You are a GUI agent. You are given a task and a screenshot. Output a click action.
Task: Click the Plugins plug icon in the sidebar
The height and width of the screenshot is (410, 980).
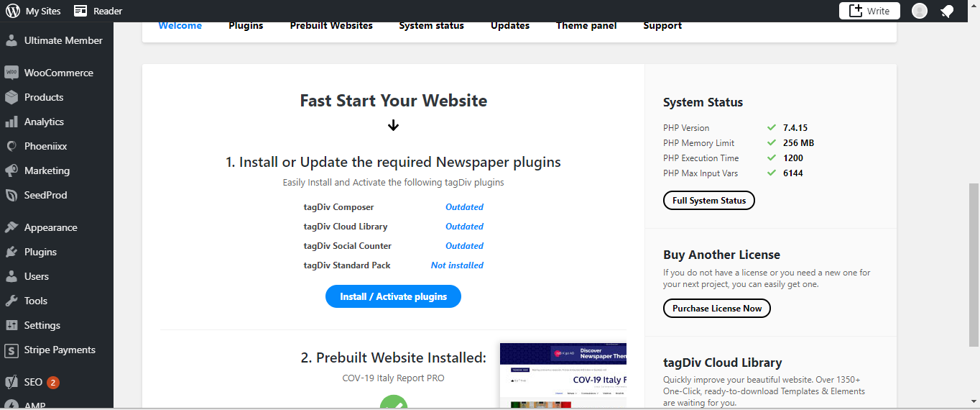(x=11, y=252)
